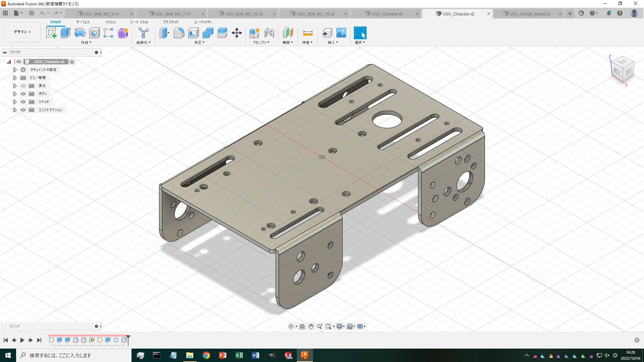Jump to timeline end with the skip button
The width and height of the screenshot is (644, 362).
39,340
